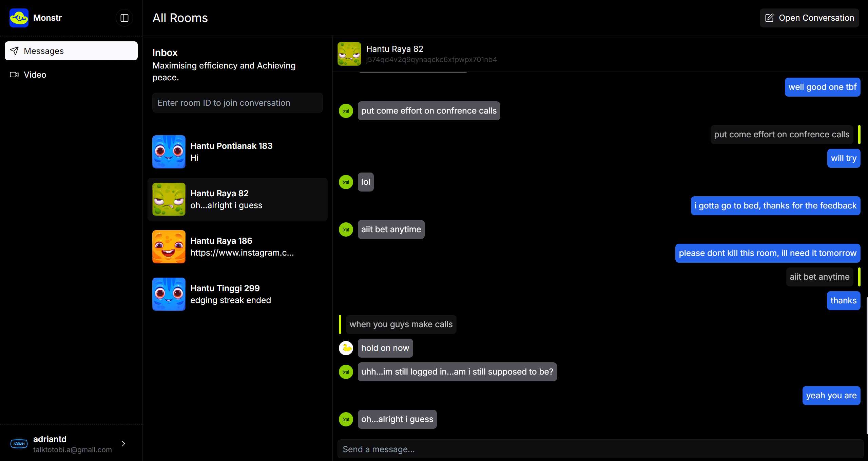868x461 pixels.
Task: Click brat avatar next to 'lol'
Action: (x=346, y=182)
